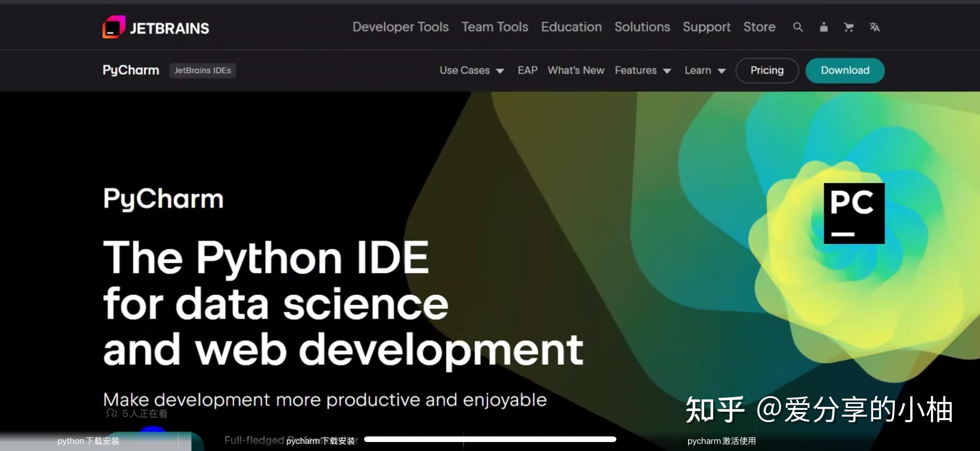Open the Features dropdown menu
The height and width of the screenshot is (451, 980).
[642, 70]
